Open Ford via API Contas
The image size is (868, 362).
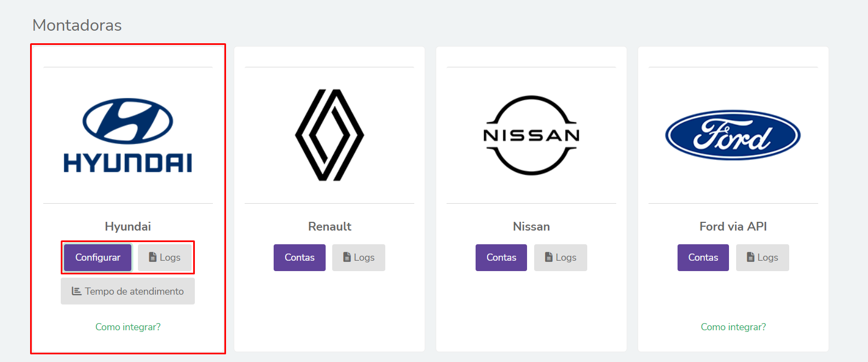(703, 257)
